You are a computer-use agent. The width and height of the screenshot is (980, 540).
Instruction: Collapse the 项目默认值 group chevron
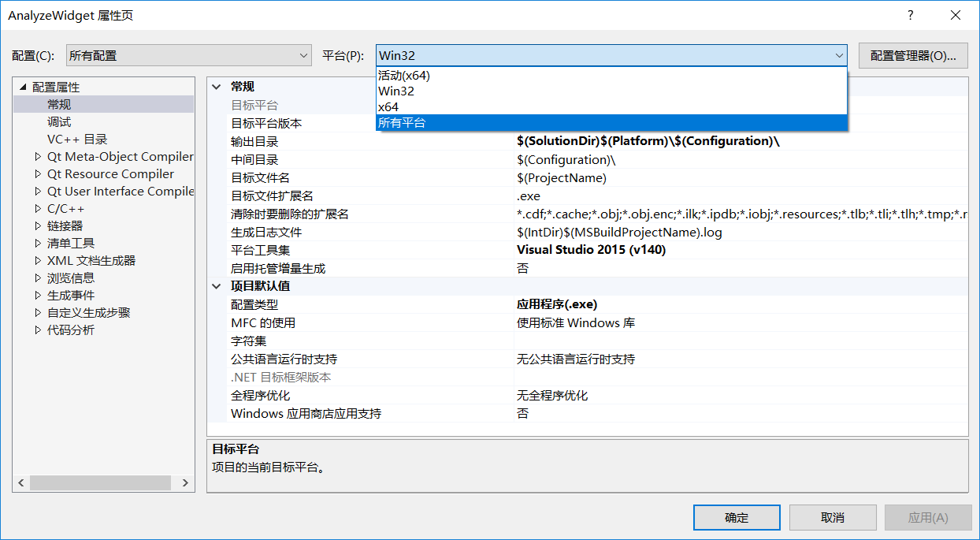click(217, 286)
